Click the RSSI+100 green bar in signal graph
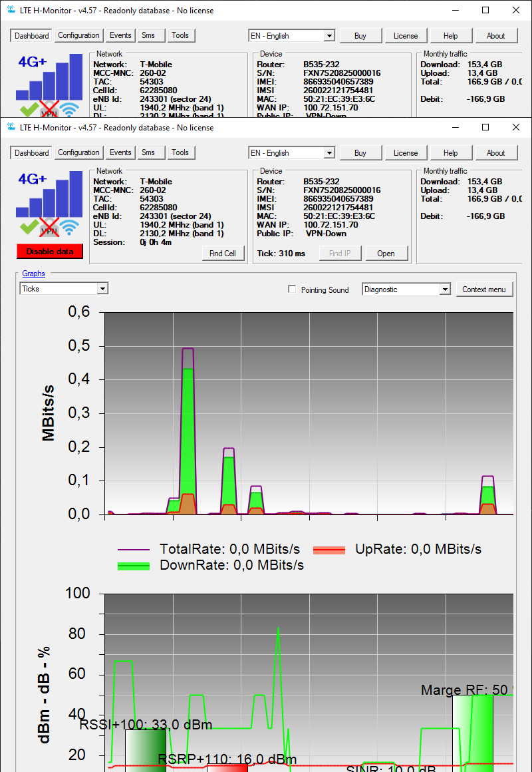 coord(146,751)
